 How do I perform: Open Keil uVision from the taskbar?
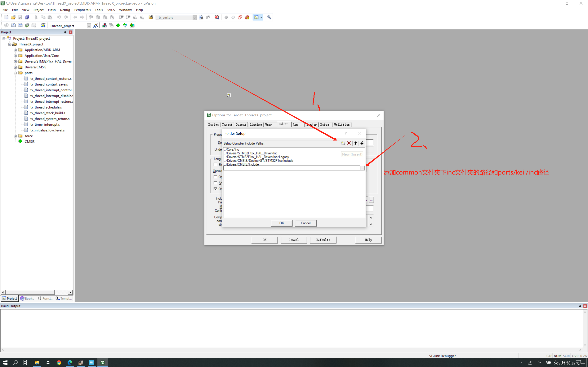pyautogui.click(x=103, y=362)
